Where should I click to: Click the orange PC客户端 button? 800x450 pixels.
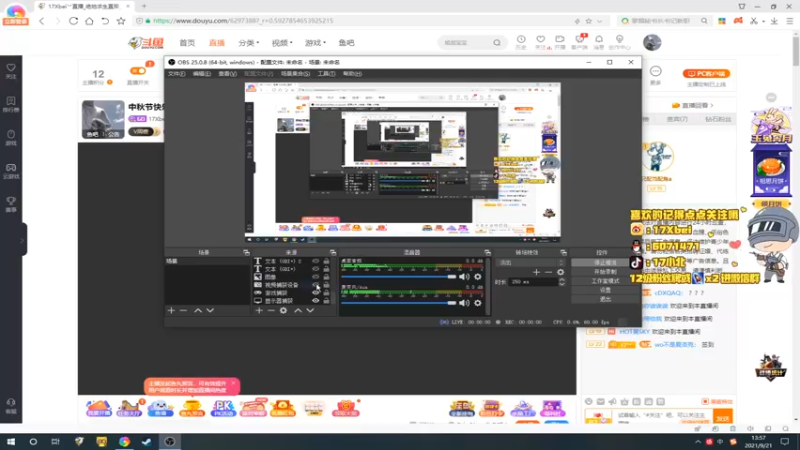(706, 73)
